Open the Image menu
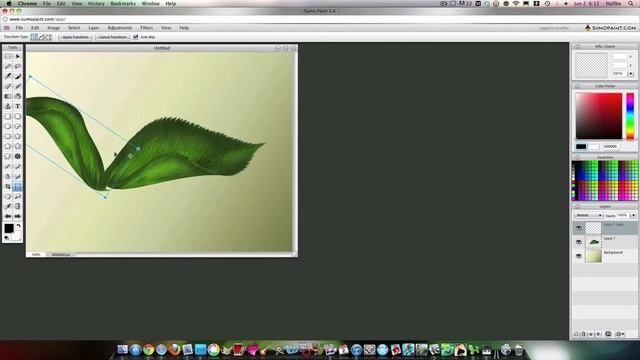 (x=53, y=28)
